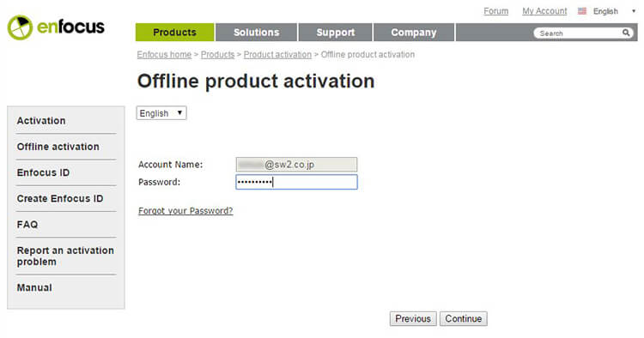Open the Solutions menu
The width and height of the screenshot is (644, 338).
[x=256, y=33]
